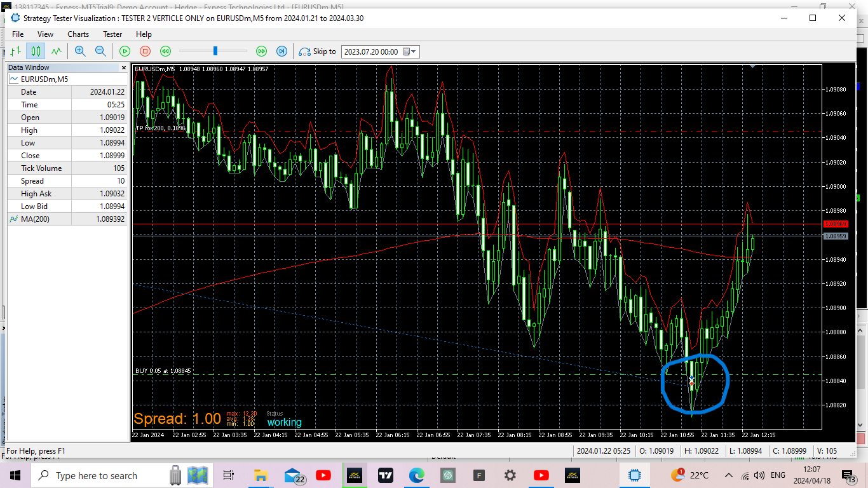
Task: Open the Charts menu
Action: [78, 34]
